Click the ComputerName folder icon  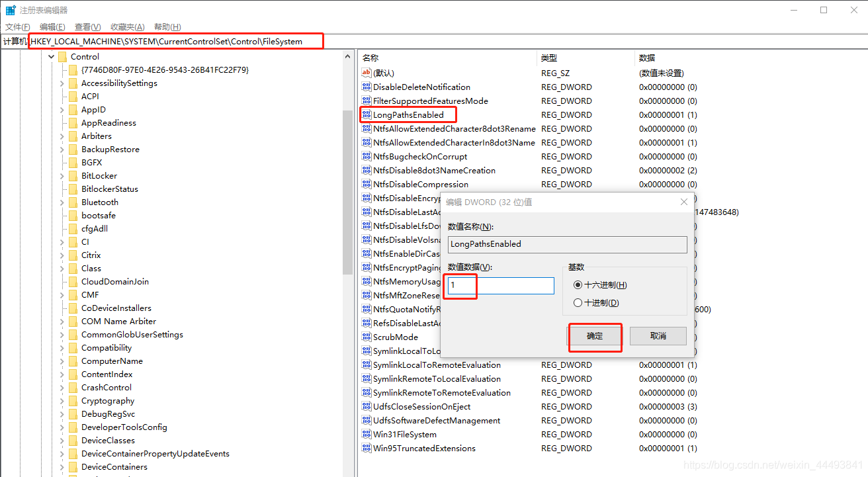73,361
